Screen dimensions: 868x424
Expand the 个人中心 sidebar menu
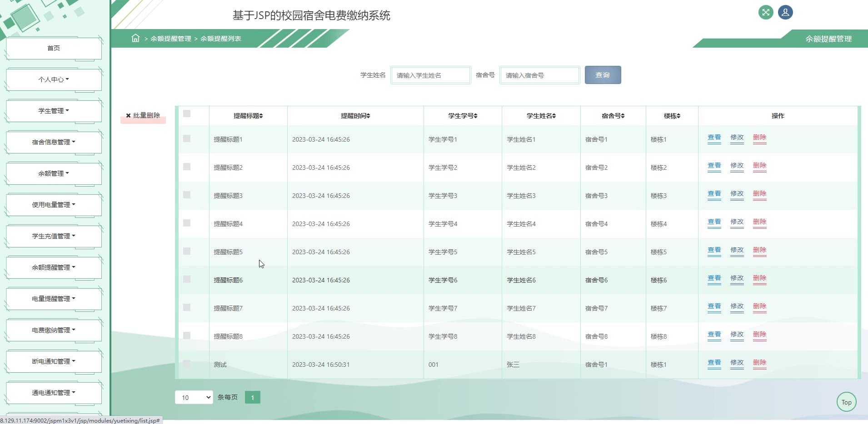coord(54,79)
